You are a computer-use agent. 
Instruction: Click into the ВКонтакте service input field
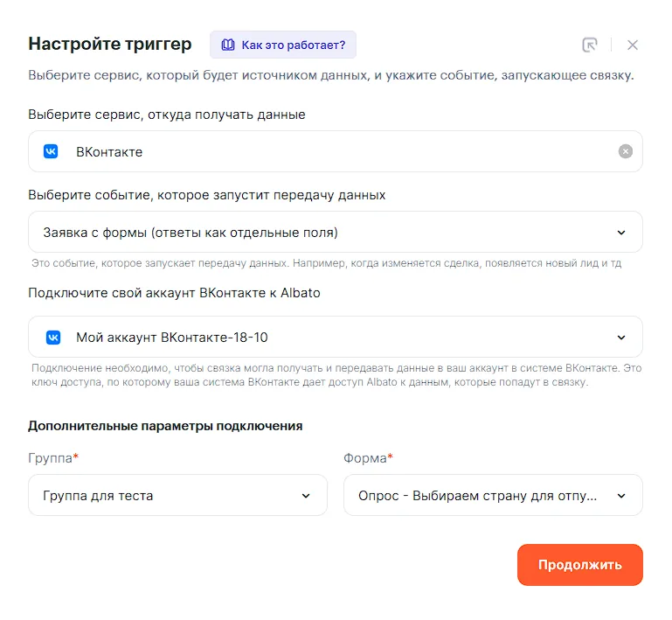(332, 151)
